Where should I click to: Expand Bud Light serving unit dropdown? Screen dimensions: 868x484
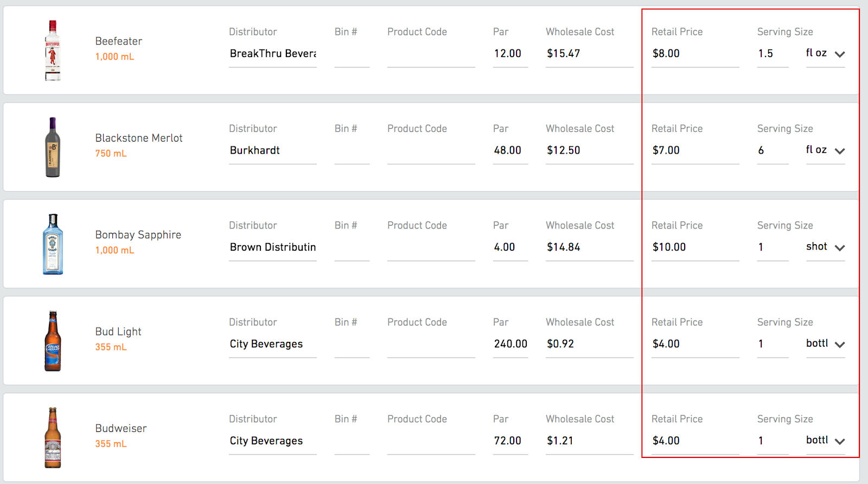click(x=825, y=344)
